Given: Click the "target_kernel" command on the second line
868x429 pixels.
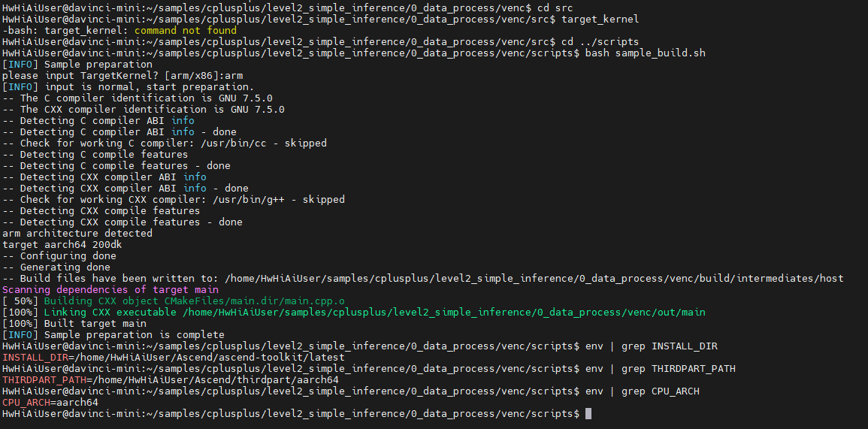Looking at the screenshot, I should click(x=600, y=19).
